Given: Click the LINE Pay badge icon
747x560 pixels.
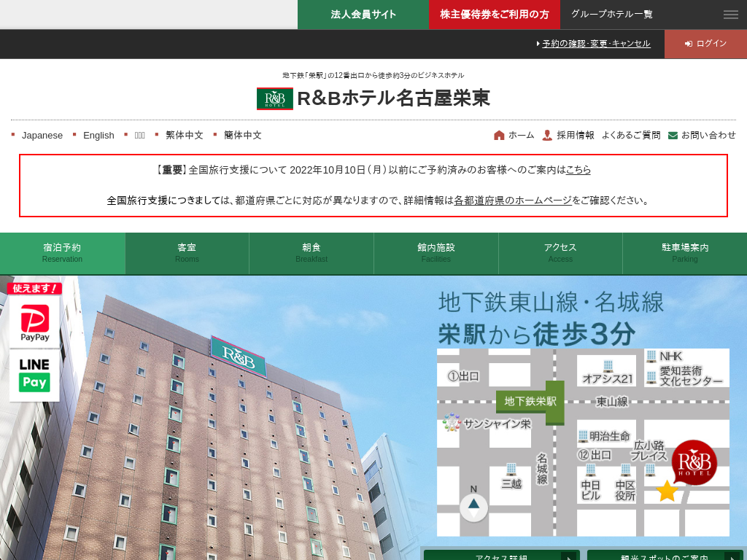Looking at the screenshot, I should click(34, 375).
